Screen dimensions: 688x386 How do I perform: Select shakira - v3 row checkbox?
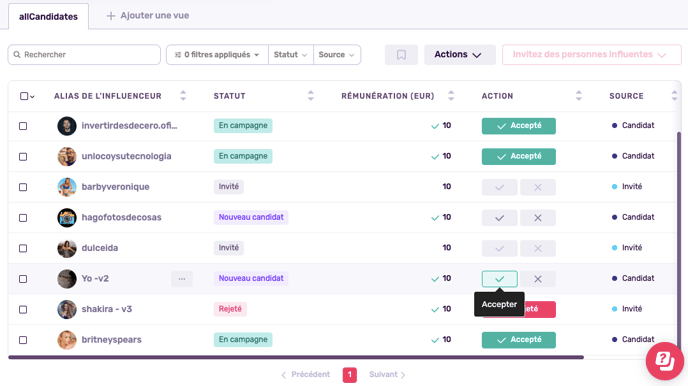[23, 310]
